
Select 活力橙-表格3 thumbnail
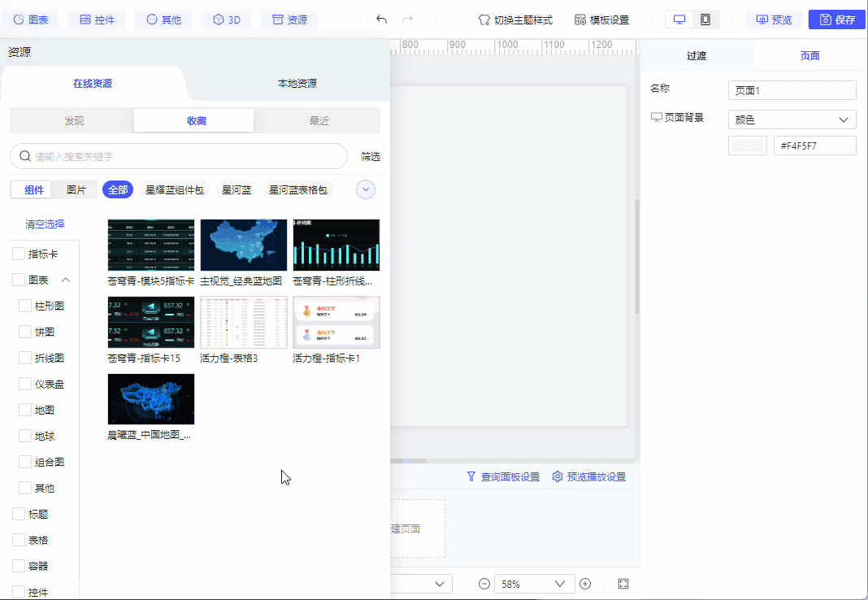coord(244,322)
